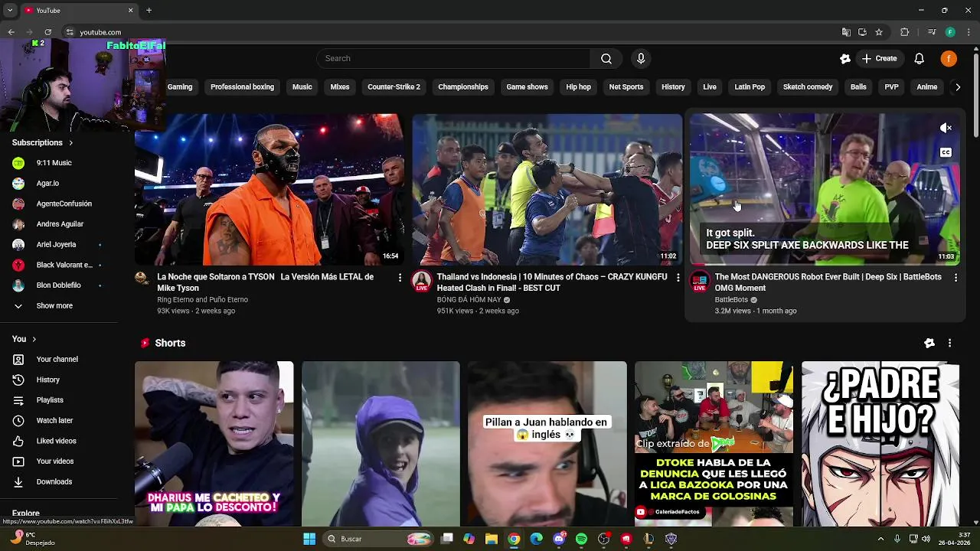This screenshot has width=980, height=551.
Task: Bookmark this page with the star icon
Action: pyautogui.click(x=879, y=32)
